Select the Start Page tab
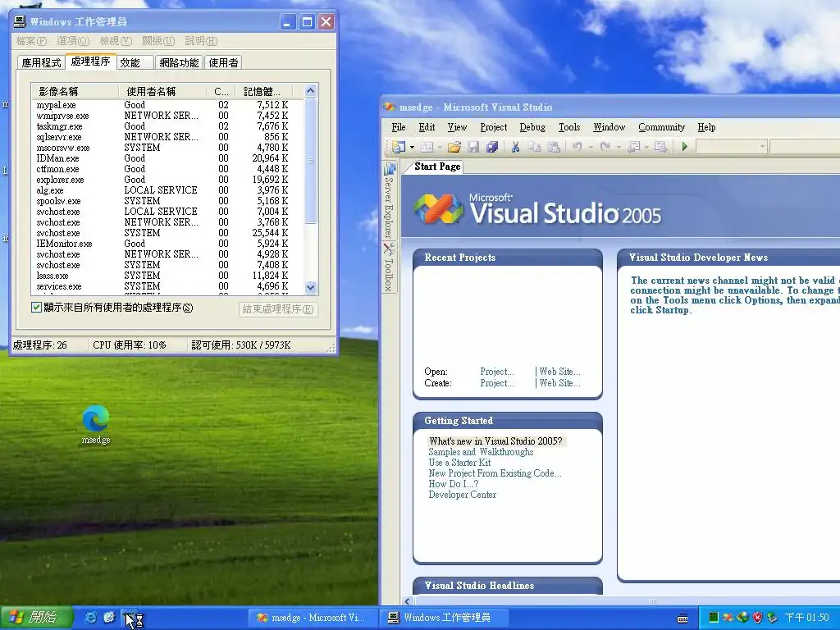This screenshot has height=630, width=840. pos(437,167)
